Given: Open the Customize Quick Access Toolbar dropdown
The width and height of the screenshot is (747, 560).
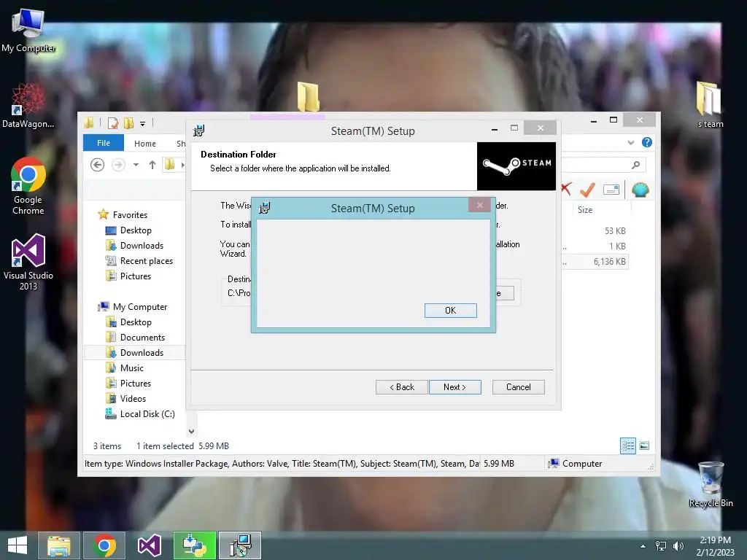Looking at the screenshot, I should tap(142, 124).
